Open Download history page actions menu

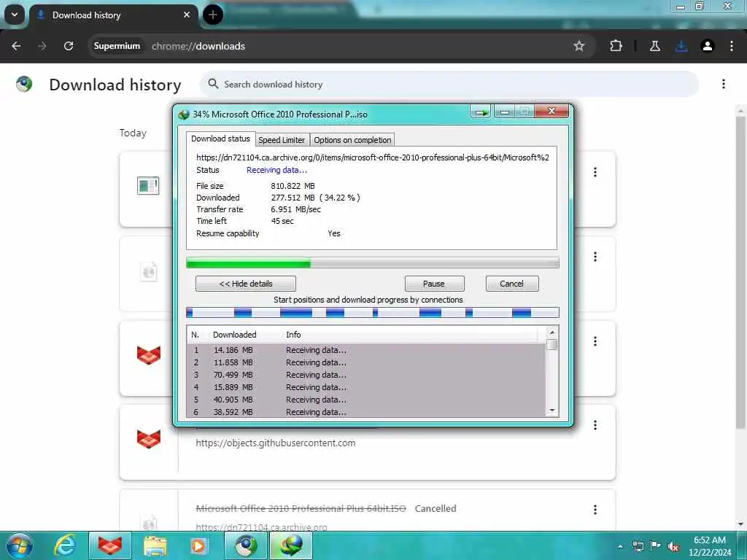click(723, 85)
